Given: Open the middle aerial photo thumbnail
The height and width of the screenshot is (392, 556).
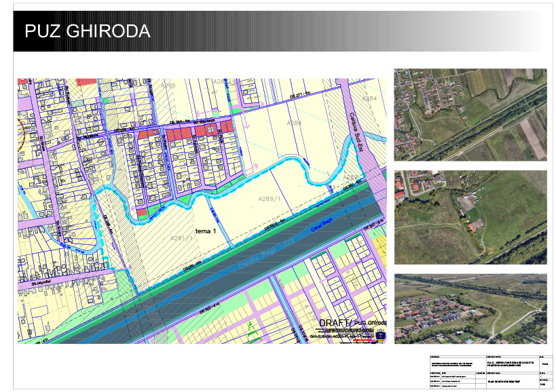Looking at the screenshot, I should coord(470,217).
